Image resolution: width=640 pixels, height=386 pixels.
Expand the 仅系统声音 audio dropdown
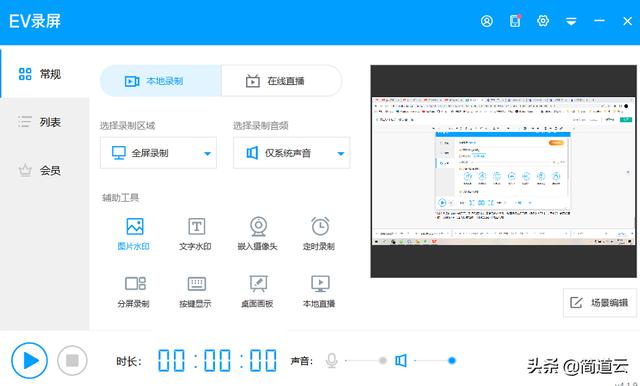tap(291, 153)
